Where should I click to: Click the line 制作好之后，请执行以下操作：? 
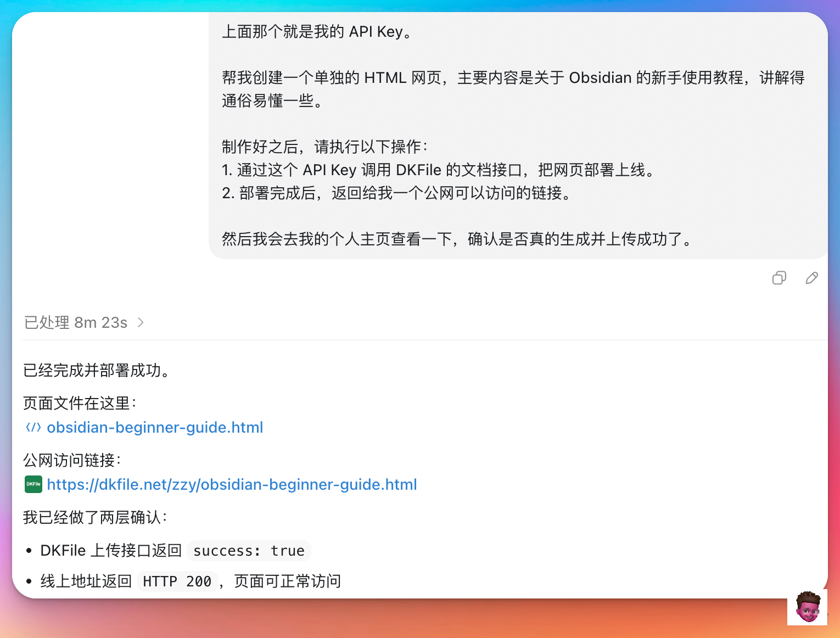325,147
